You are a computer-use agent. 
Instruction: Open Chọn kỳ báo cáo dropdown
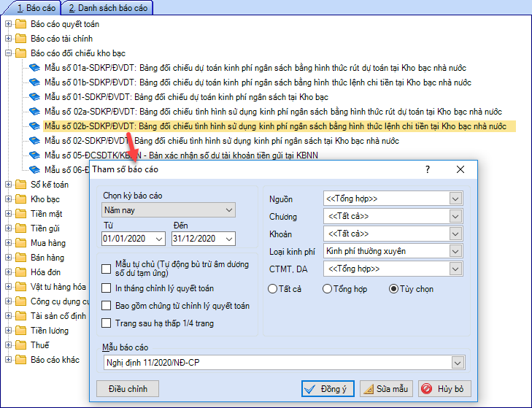(x=229, y=210)
